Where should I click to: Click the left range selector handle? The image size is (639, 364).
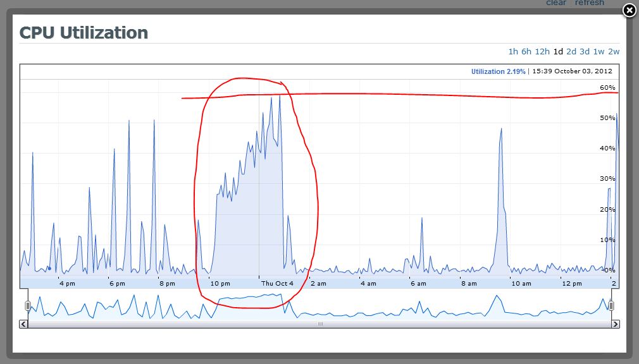point(27,306)
